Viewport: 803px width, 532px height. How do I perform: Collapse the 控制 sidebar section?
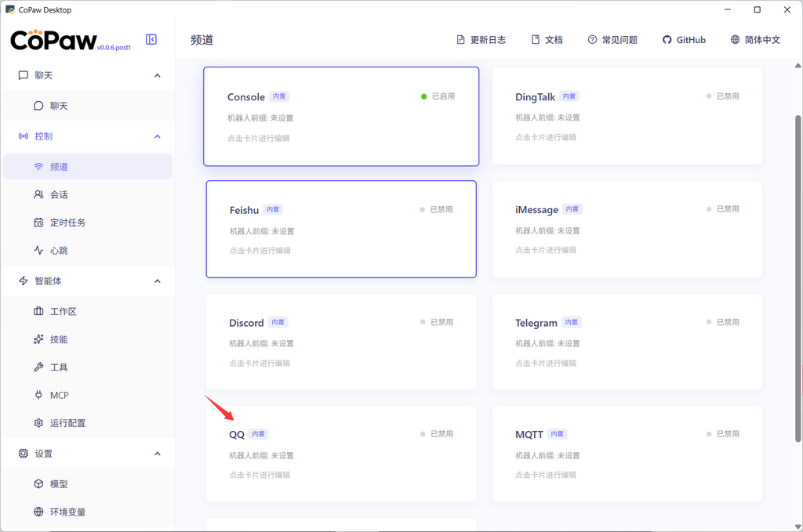coord(158,136)
